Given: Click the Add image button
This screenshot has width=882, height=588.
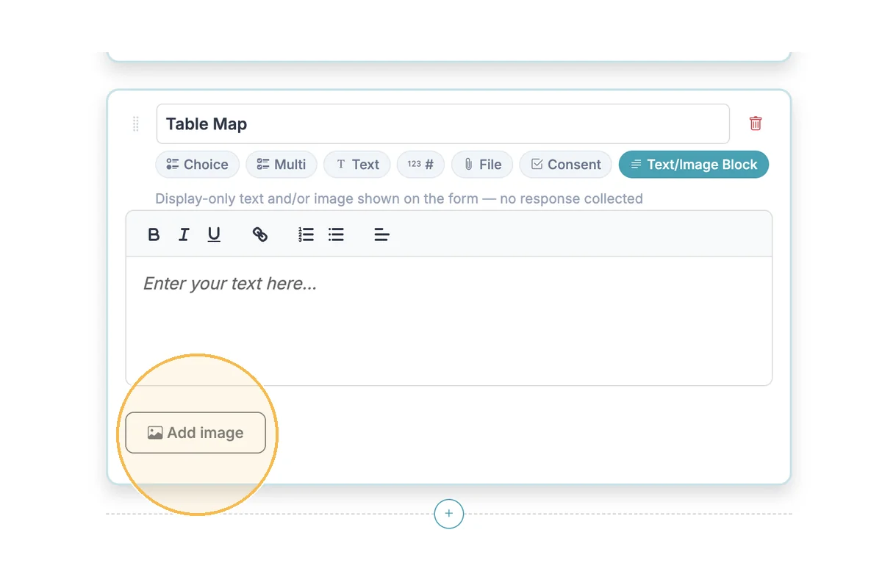Looking at the screenshot, I should (x=196, y=433).
